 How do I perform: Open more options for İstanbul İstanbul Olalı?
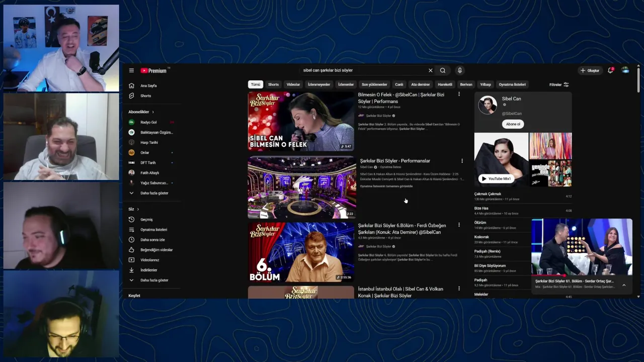click(459, 289)
